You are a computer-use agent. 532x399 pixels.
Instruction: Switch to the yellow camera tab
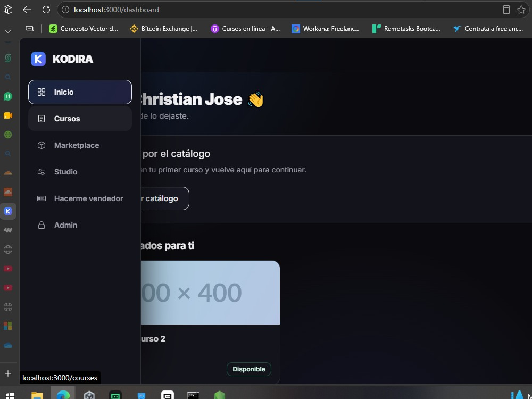click(8, 115)
